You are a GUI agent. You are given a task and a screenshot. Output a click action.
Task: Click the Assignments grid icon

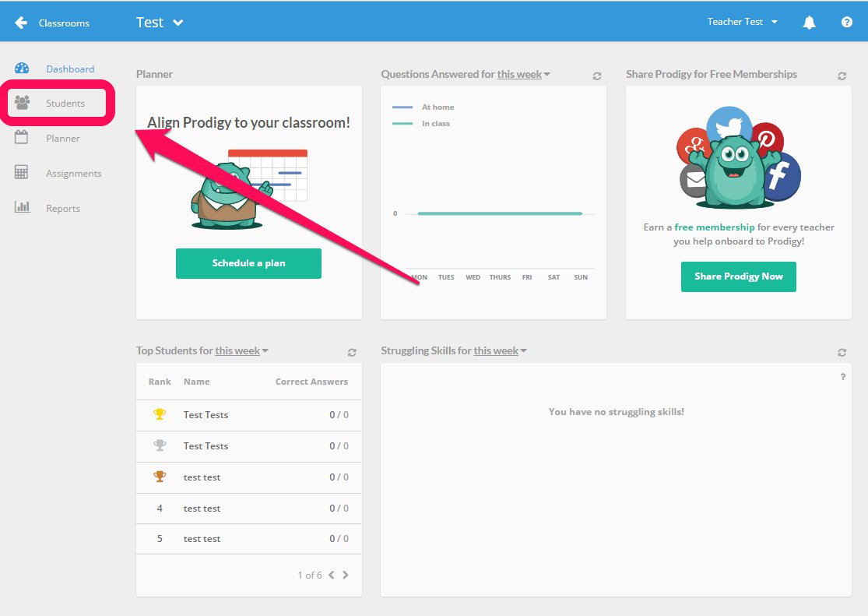[21, 172]
